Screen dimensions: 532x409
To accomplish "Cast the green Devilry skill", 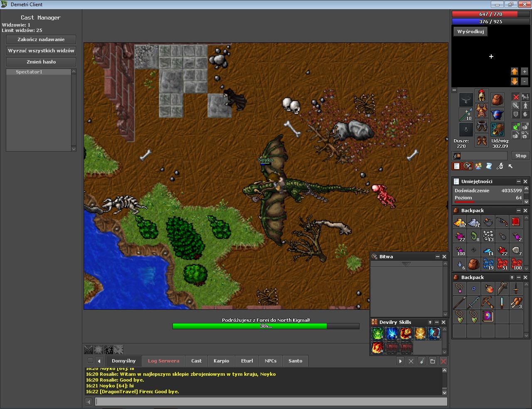I will [x=377, y=333].
